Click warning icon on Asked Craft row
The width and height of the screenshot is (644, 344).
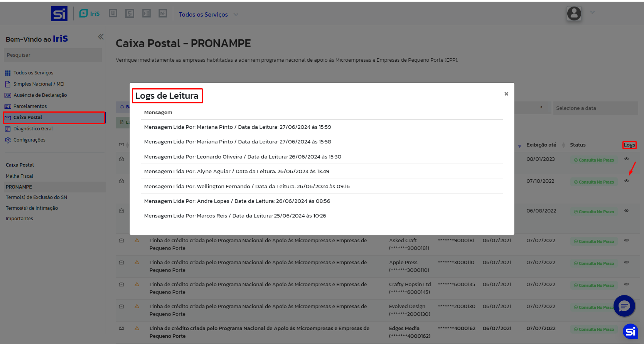[137, 240]
